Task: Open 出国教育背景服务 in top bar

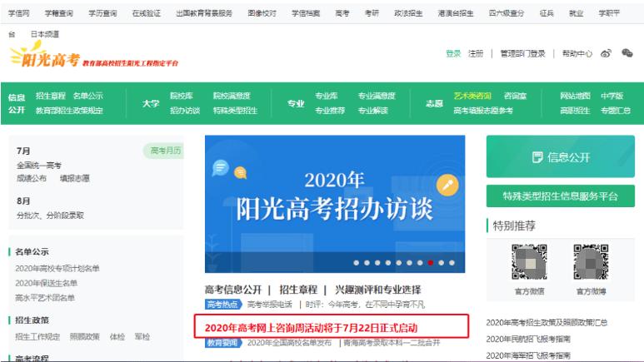Action: click(204, 13)
